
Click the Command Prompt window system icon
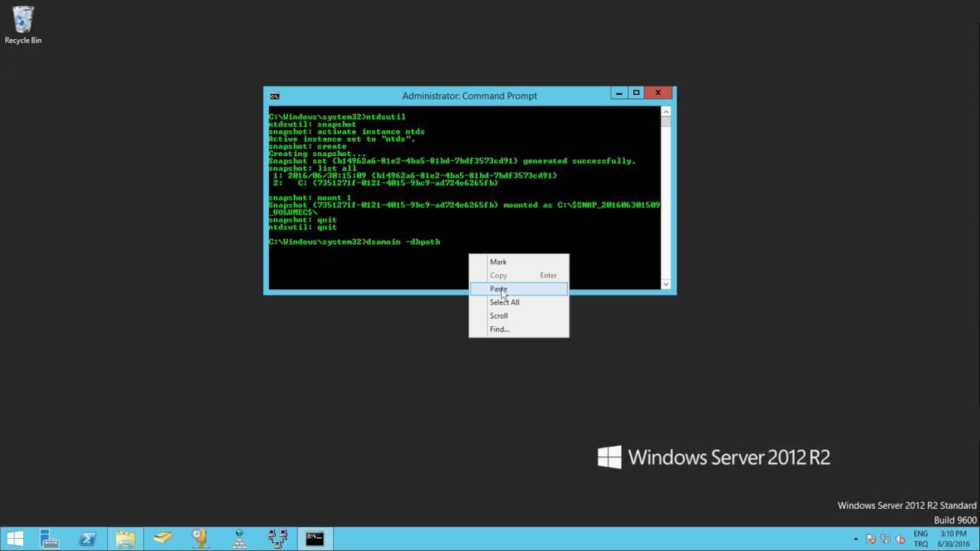[x=275, y=96]
